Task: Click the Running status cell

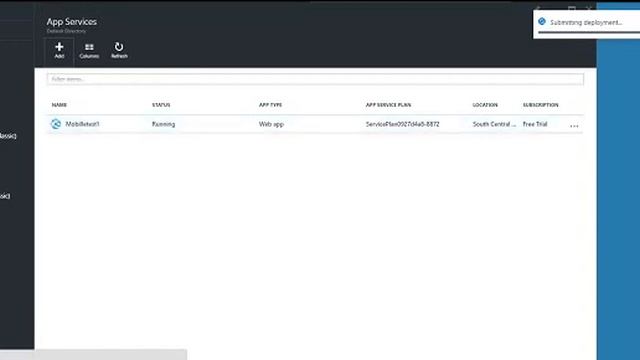Action: (x=163, y=124)
